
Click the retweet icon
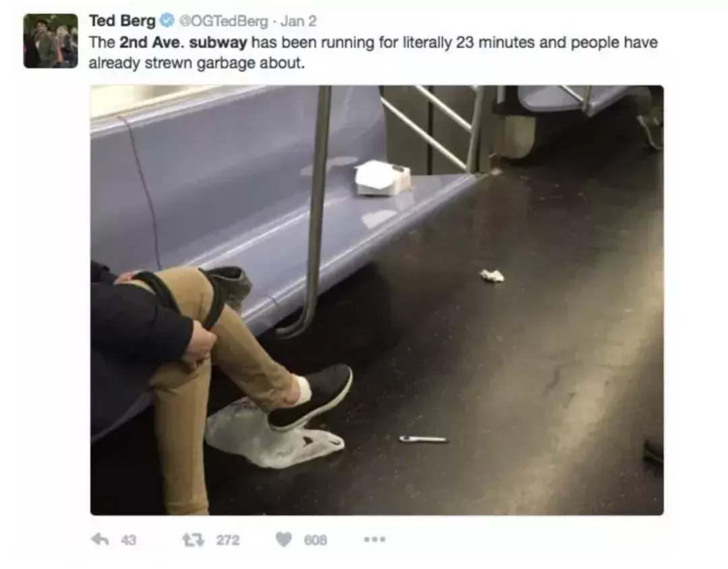pos(193,539)
